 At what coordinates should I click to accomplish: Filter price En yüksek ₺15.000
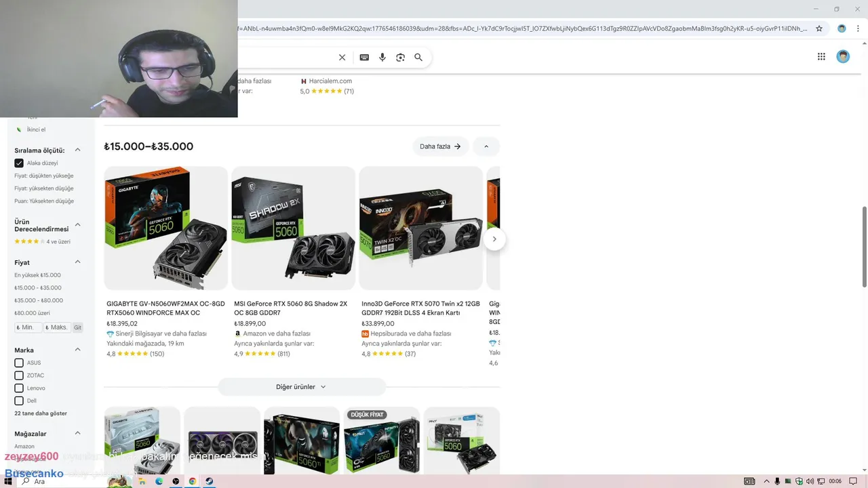tap(37, 275)
